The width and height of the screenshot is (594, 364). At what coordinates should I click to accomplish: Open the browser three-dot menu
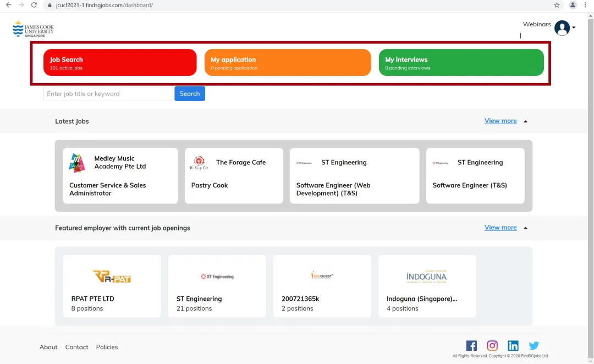click(x=585, y=5)
